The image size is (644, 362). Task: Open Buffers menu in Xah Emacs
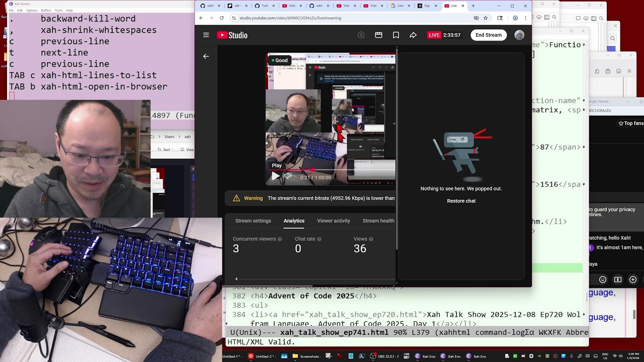(46, 10)
